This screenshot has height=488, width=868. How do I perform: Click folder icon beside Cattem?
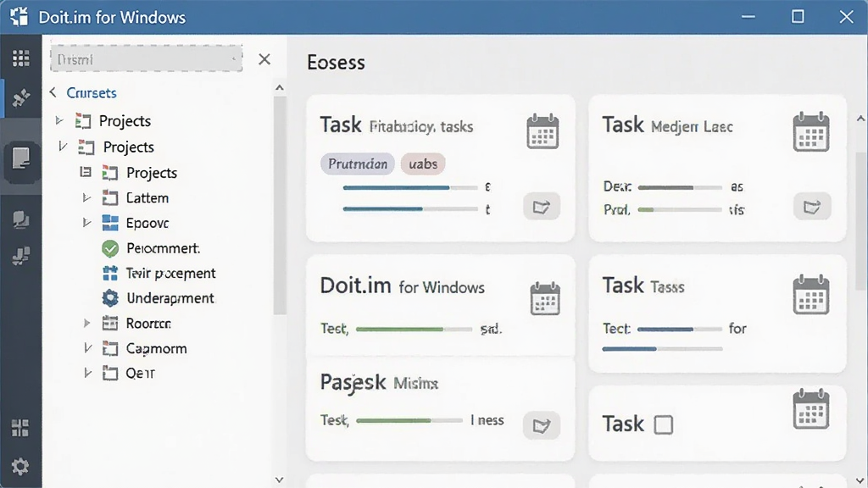[x=110, y=198]
